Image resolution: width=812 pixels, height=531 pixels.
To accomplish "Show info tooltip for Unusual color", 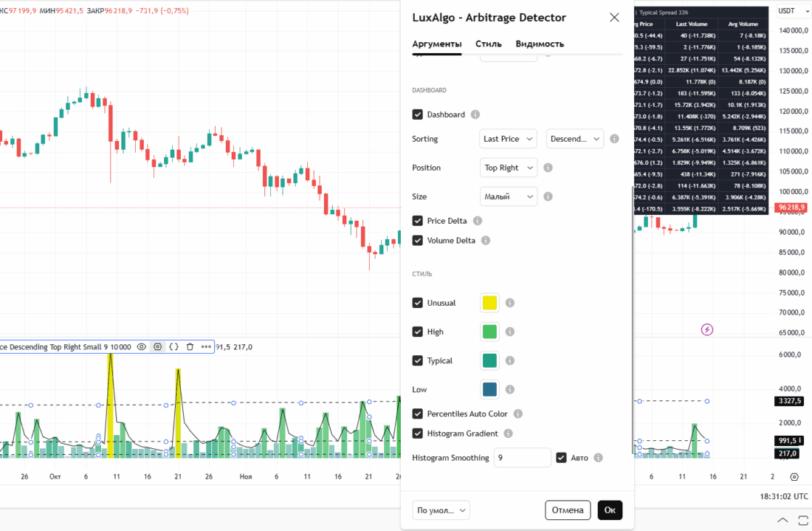I will point(510,303).
